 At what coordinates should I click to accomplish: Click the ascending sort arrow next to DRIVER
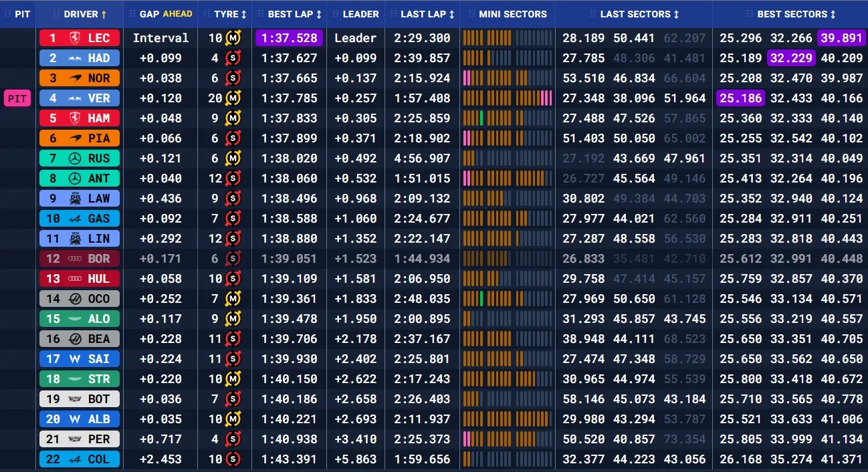104,14
